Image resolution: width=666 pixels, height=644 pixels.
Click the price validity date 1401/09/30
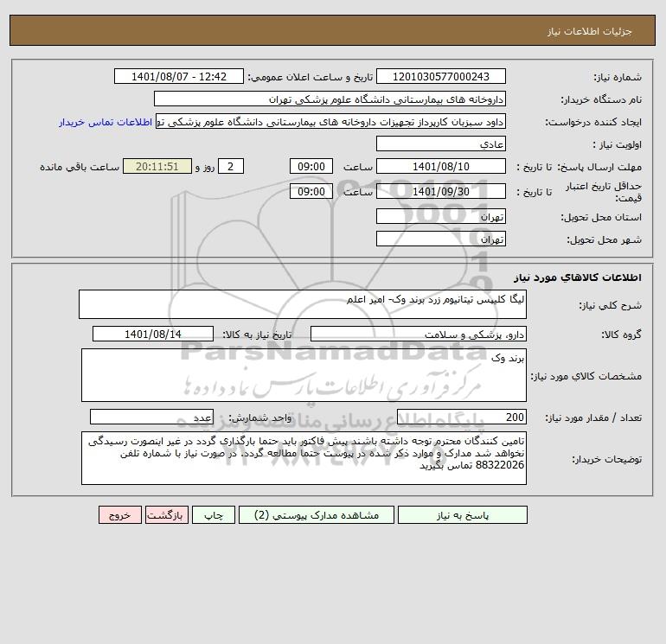pyautogui.click(x=441, y=191)
